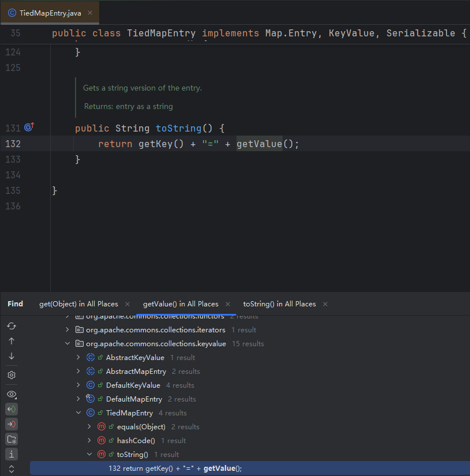Expand the equals(Object) results node
Screen dimensions: 470x476
(x=89, y=427)
